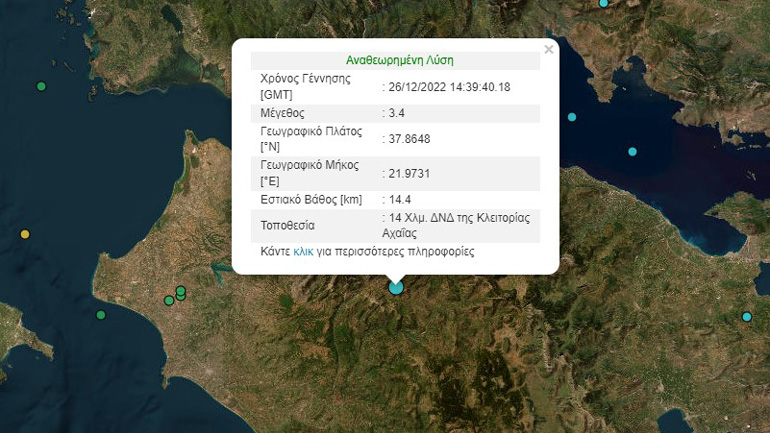The width and height of the screenshot is (770, 433).
Task: Click the timestamp 26/12/2022 14:39:40.18
Action: (x=449, y=87)
